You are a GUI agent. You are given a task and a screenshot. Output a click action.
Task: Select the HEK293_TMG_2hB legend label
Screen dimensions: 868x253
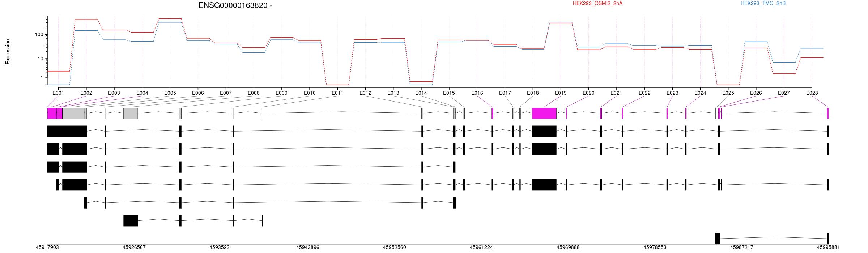763,3
